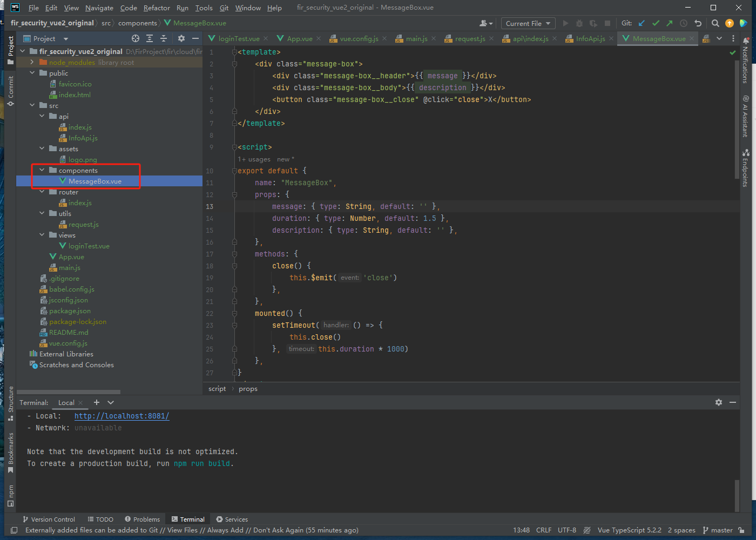Open Current File run configuration dropdown
Image resolution: width=756 pixels, height=540 pixels.
point(528,23)
